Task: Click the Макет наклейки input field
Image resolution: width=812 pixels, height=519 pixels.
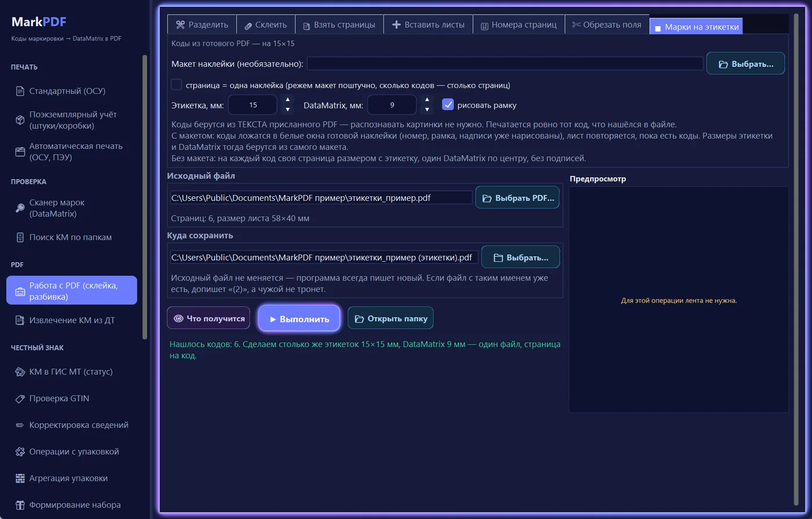Action: pyautogui.click(x=505, y=63)
